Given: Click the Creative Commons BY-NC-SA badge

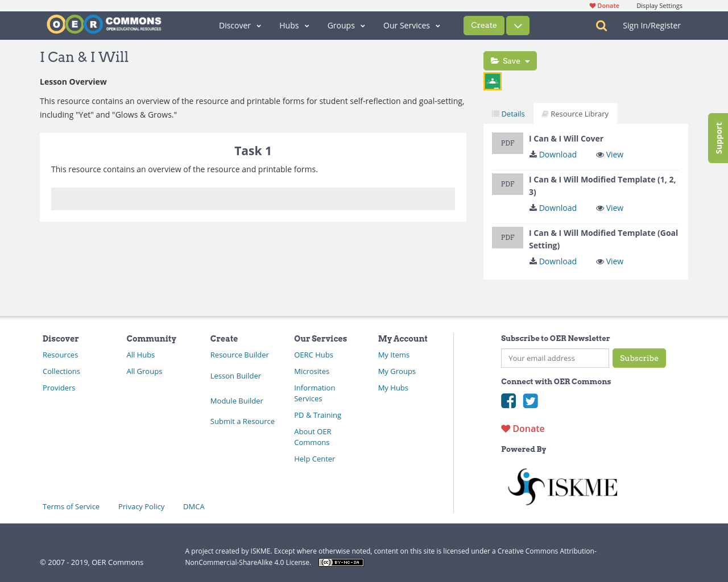Looking at the screenshot, I should coord(341,562).
